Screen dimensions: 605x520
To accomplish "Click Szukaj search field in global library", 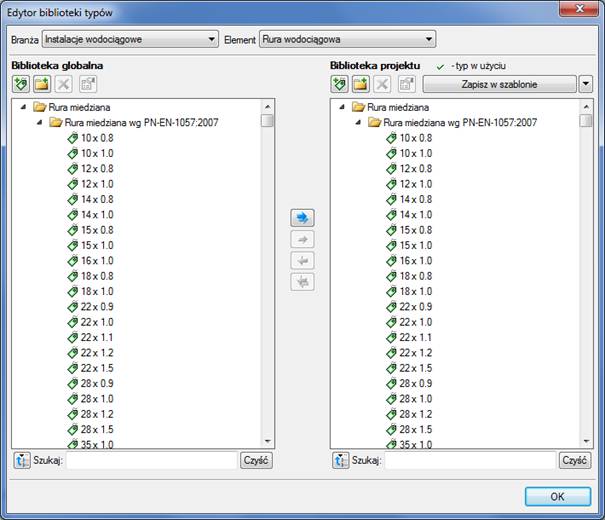I will 152,460.
